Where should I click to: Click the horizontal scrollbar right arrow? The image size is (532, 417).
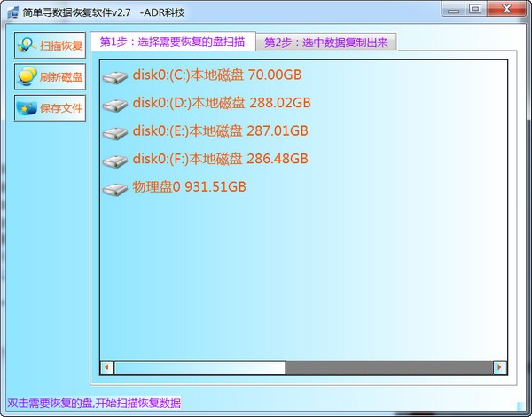[499, 367]
